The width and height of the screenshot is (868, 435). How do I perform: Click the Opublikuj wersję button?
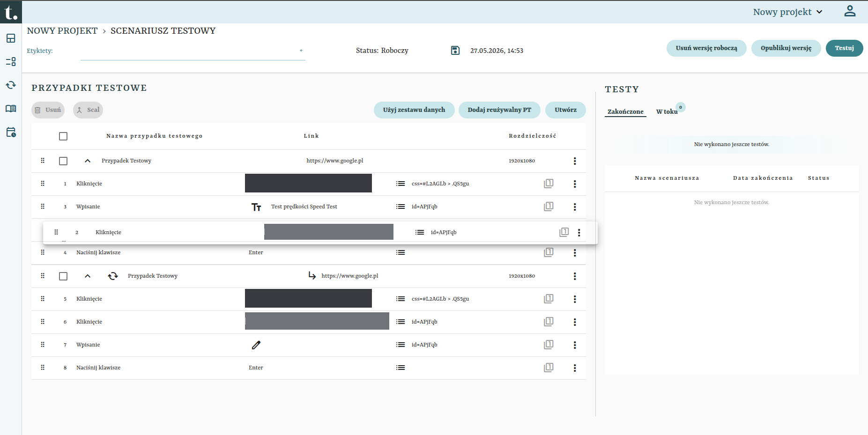[786, 48]
